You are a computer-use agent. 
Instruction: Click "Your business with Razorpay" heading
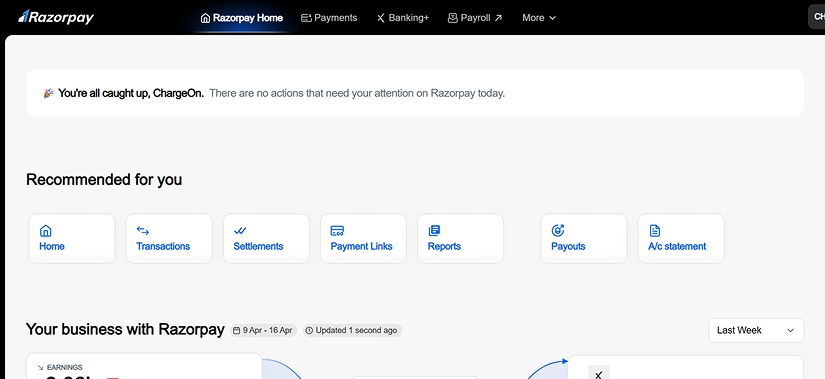point(125,330)
